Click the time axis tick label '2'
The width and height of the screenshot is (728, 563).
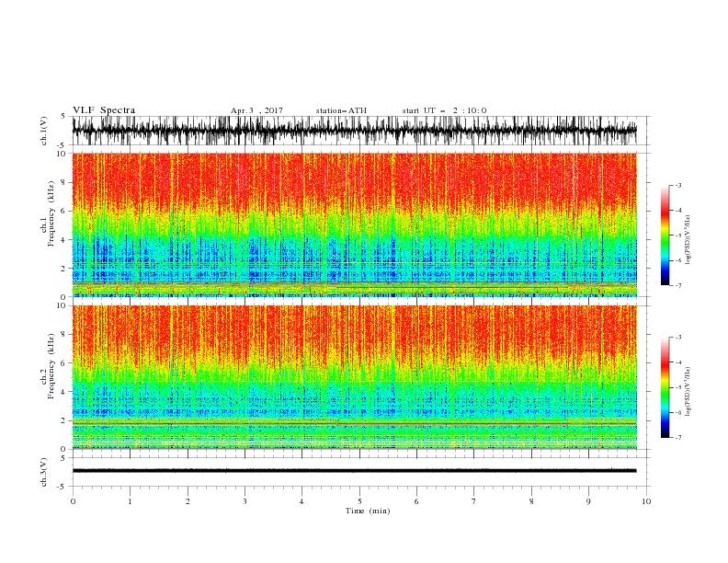pos(188,501)
